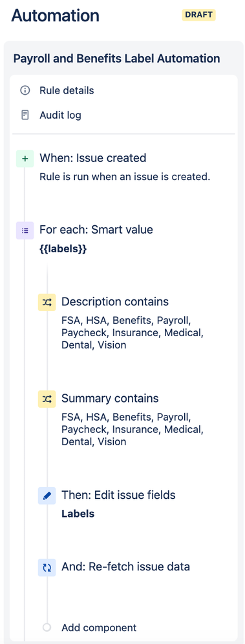
Task: Click the Add component link
Action: click(99, 628)
